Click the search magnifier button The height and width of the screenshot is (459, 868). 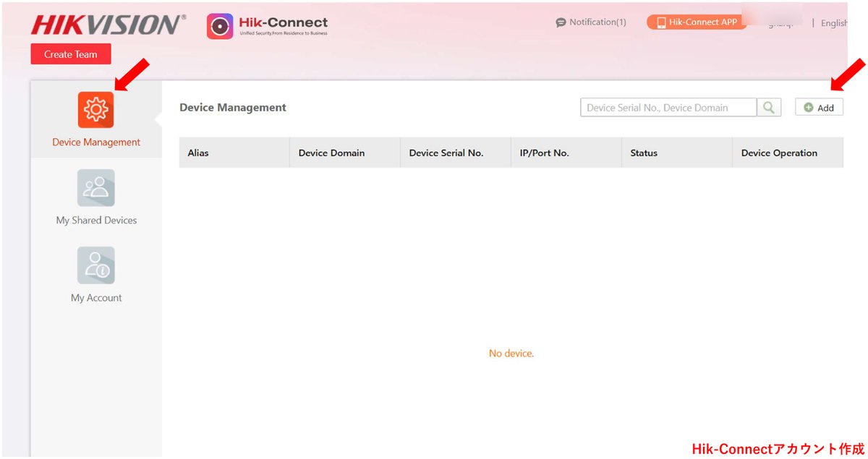pos(769,108)
